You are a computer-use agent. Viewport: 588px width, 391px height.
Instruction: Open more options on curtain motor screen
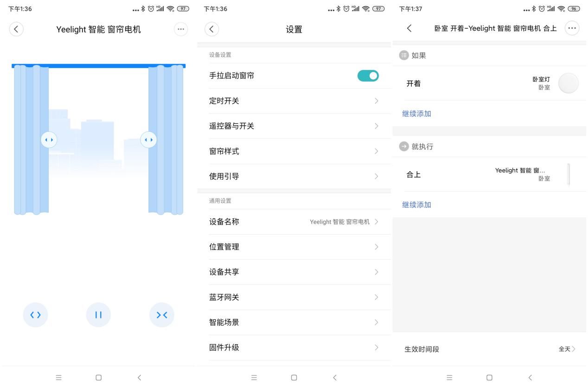[x=181, y=29]
